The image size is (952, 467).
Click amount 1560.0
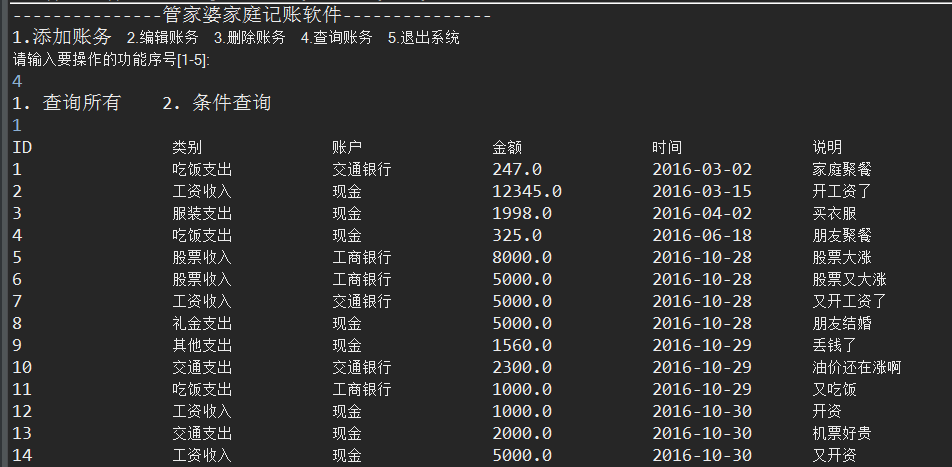522,346
